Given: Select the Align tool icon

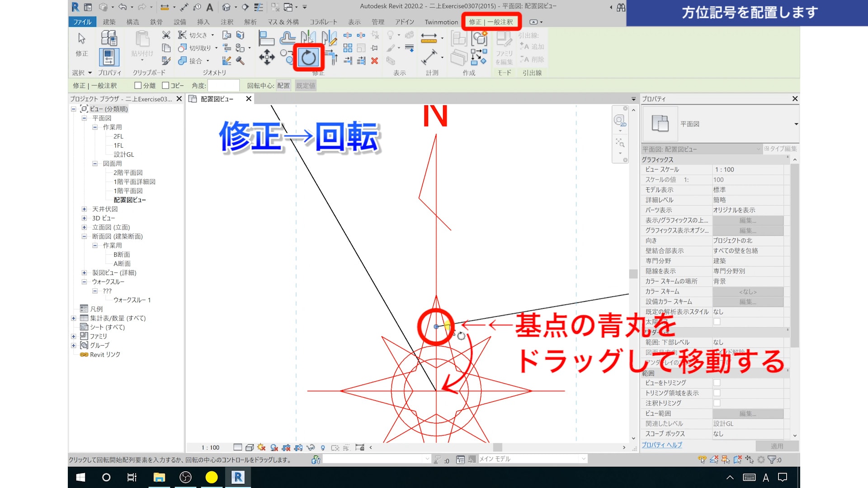Looking at the screenshot, I should pyautogui.click(x=266, y=38).
